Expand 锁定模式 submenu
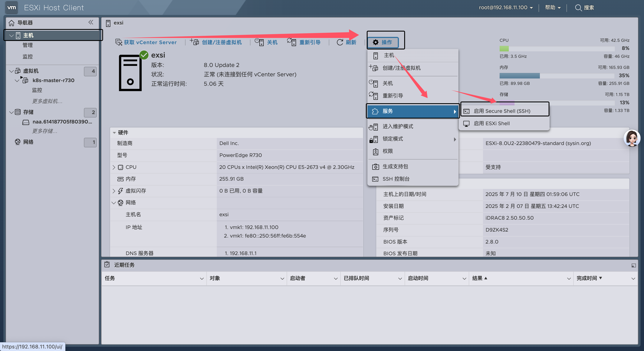This screenshot has width=644, height=351. (x=413, y=139)
